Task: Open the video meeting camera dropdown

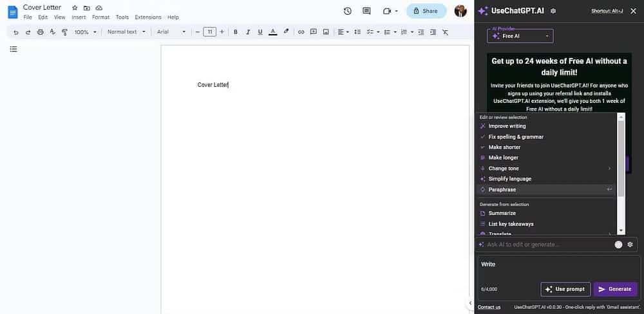Action: point(390,11)
